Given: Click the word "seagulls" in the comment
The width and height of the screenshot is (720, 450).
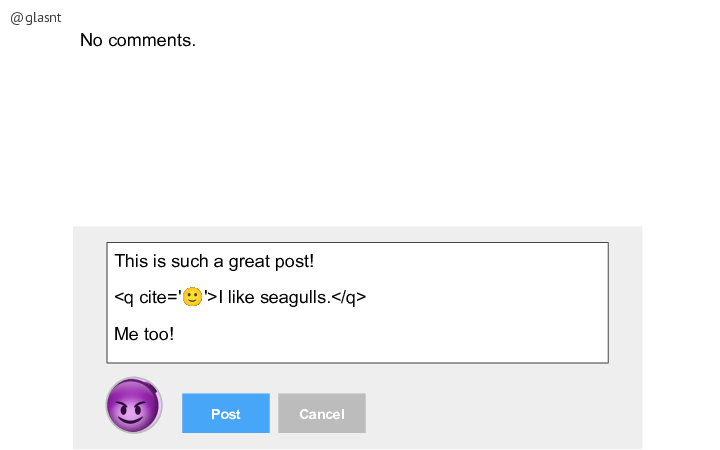Looking at the screenshot, I should point(293,298).
